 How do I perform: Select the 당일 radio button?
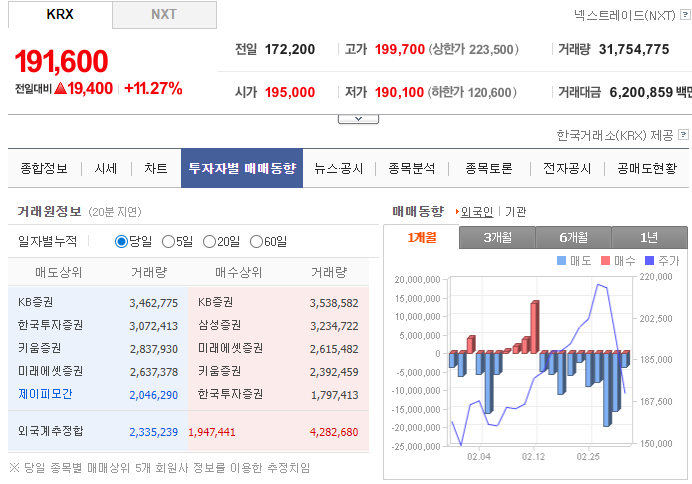[x=121, y=241]
